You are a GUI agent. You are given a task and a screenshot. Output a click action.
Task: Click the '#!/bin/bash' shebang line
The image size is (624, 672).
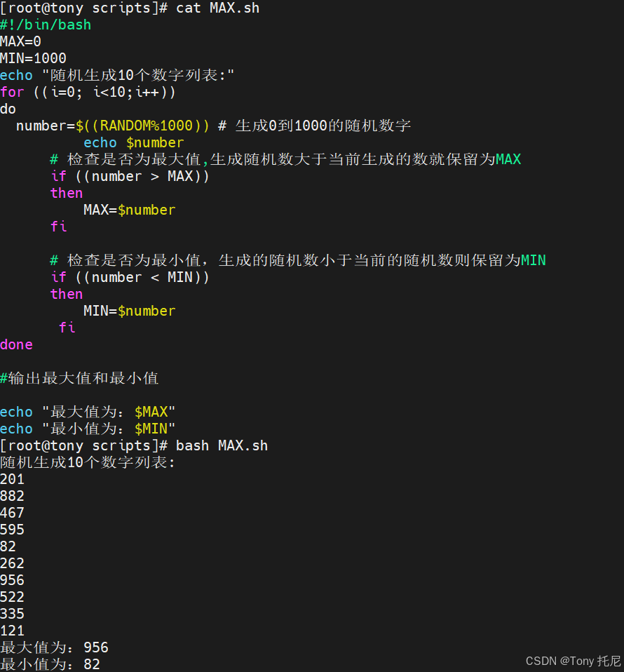click(46, 25)
